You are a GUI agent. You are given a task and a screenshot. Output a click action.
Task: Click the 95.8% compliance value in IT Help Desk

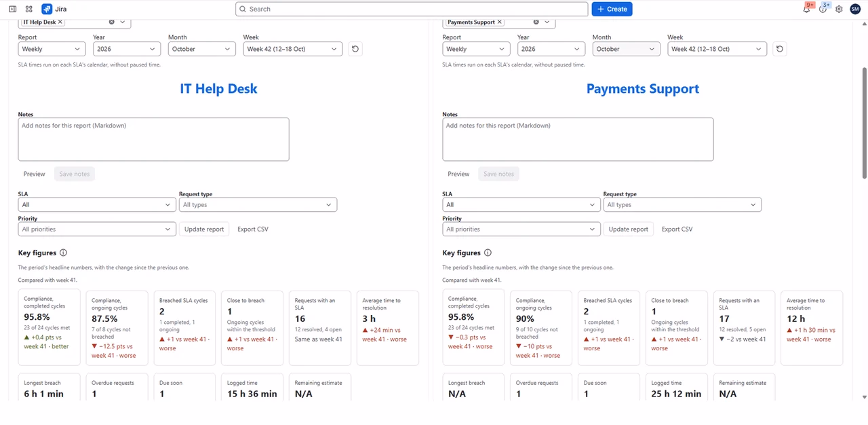coord(37,317)
